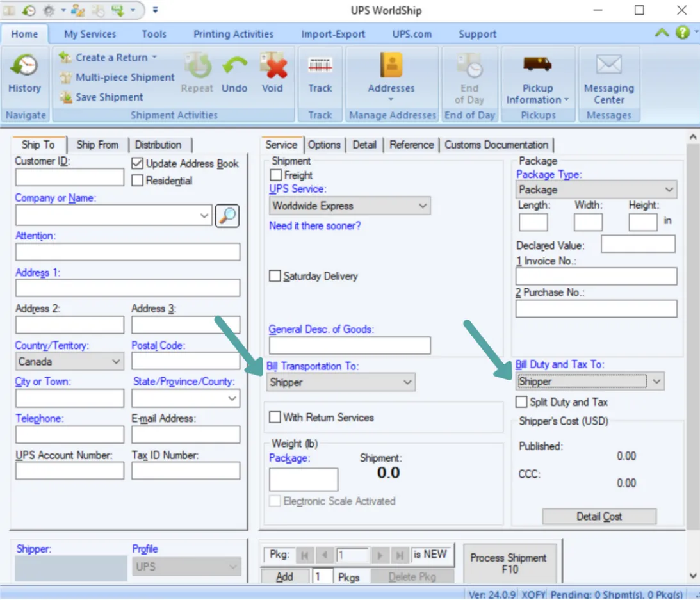Click the Declared Value input field
This screenshot has width=700, height=600.
pos(638,243)
